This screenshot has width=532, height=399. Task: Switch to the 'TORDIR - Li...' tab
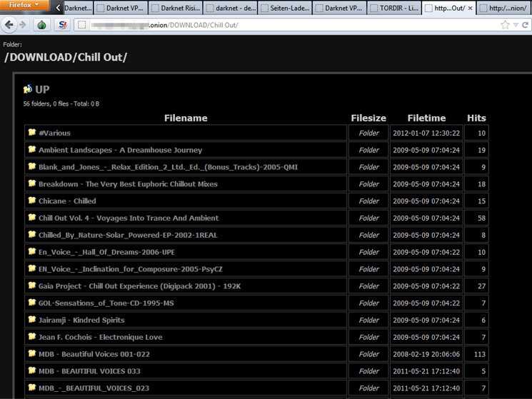coord(394,8)
